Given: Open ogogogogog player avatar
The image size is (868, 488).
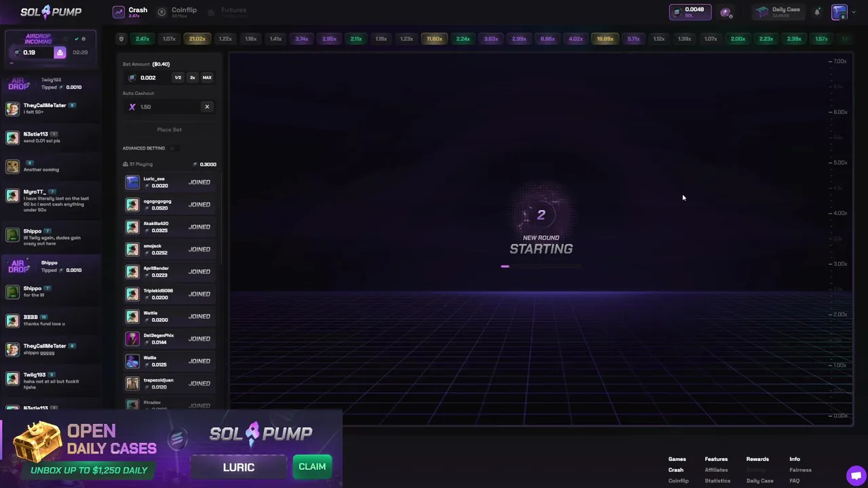Looking at the screenshot, I should click(132, 204).
